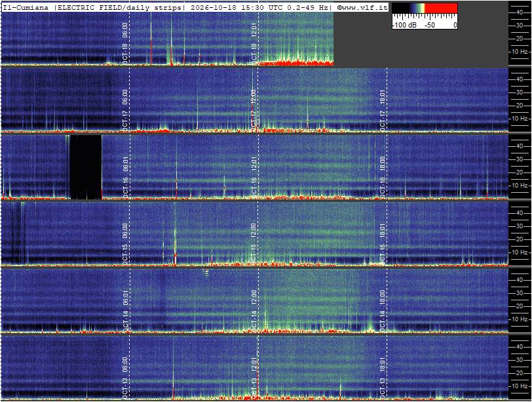532x402 pixels.
Task: Select the 18:00 marker in OCT-16 strip
Action: 383,164
